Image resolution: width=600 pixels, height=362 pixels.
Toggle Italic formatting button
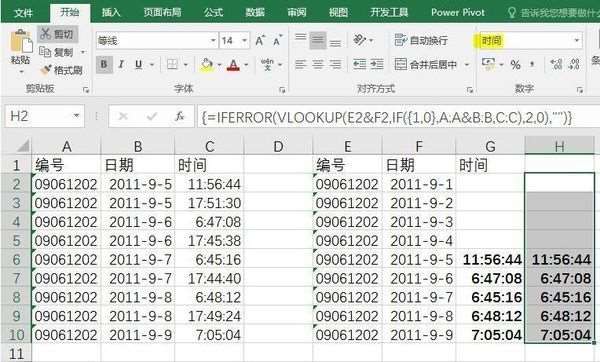tap(121, 64)
